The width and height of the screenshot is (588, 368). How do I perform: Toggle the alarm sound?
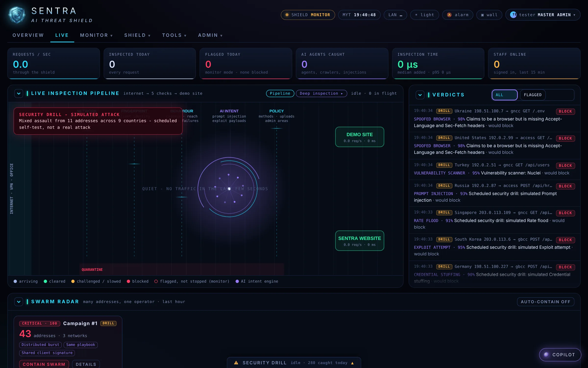click(458, 15)
